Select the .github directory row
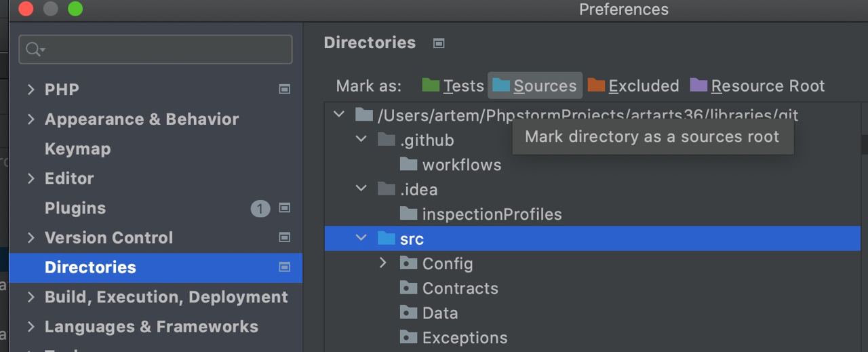Screen dimensions: 868x352 592,139
